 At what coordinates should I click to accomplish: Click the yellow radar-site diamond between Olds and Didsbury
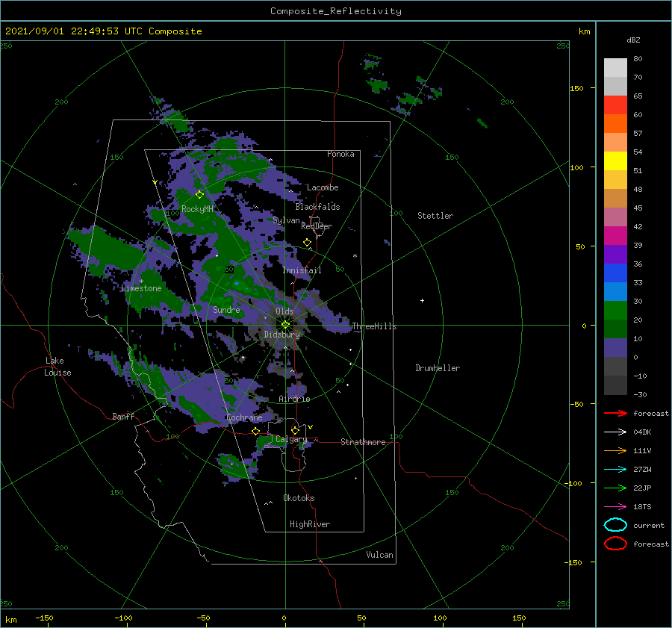(x=285, y=325)
